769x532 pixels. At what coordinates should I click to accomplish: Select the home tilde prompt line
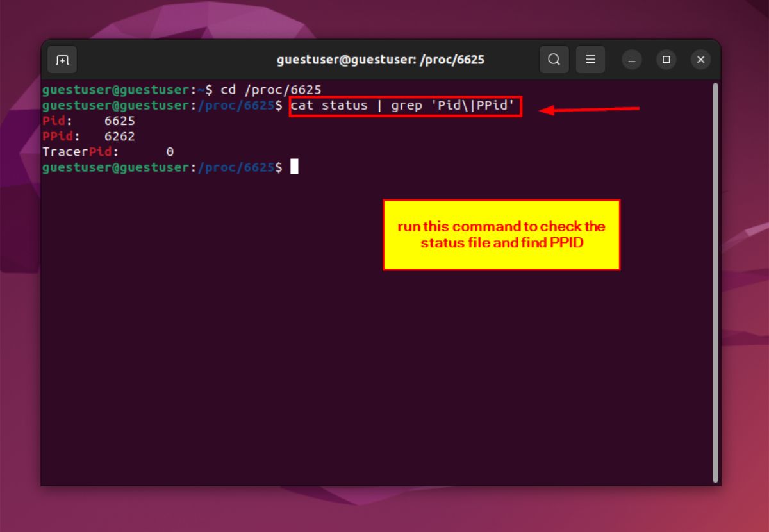coord(128,89)
